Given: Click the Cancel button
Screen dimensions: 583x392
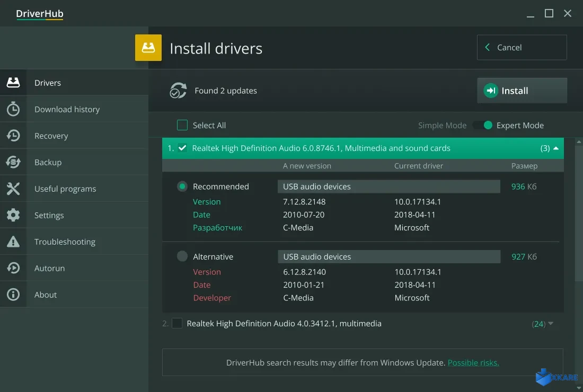Looking at the screenshot, I should 522,47.
